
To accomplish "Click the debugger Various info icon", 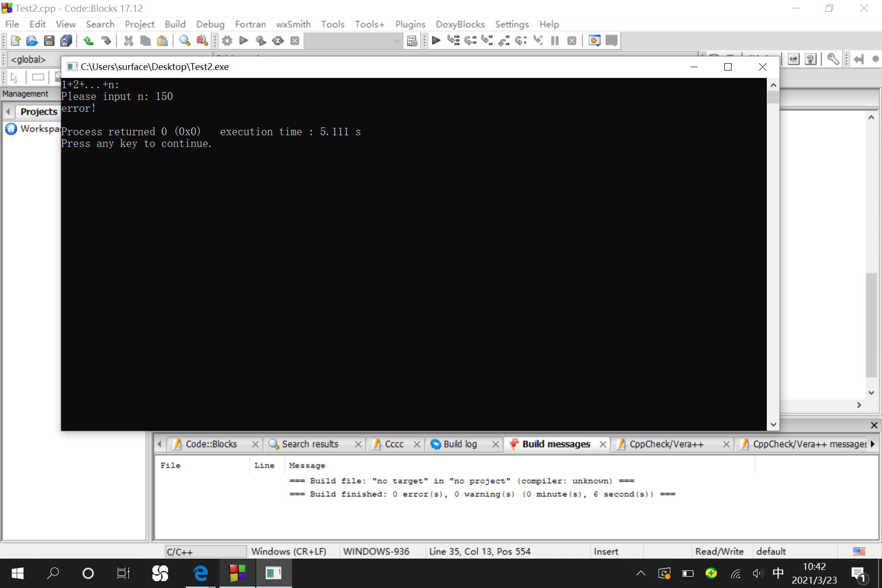I will pyautogui.click(x=612, y=40).
